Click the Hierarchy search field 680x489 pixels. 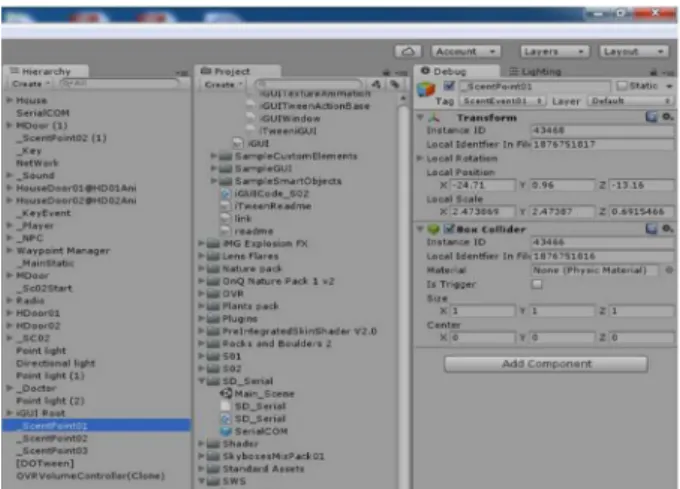(x=119, y=83)
